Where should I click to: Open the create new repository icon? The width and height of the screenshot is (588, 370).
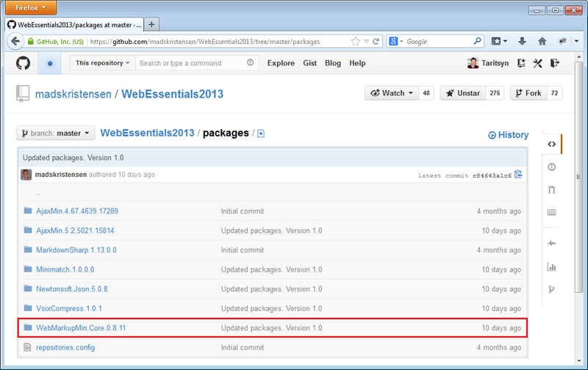tap(521, 63)
